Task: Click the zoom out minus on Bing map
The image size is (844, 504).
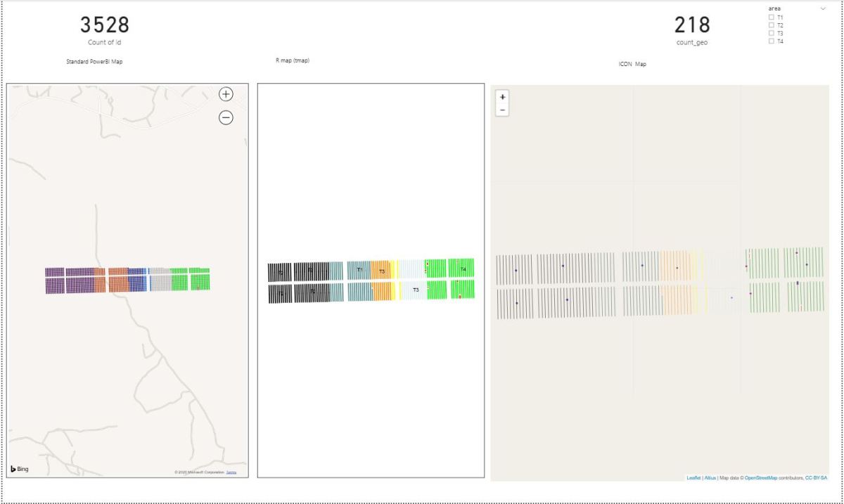Action: point(225,117)
